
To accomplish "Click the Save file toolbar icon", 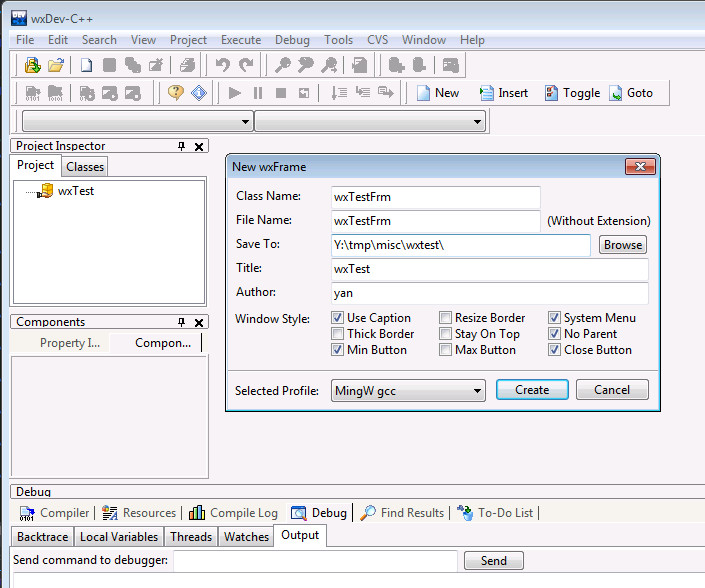I will pyautogui.click(x=109, y=65).
